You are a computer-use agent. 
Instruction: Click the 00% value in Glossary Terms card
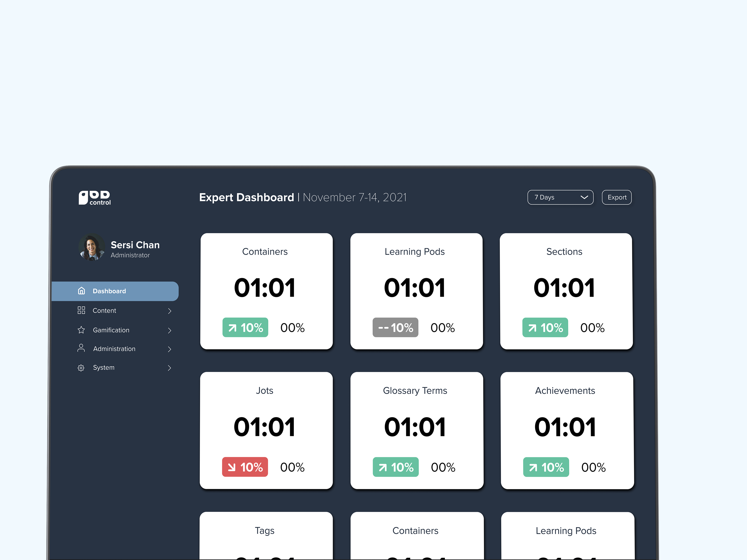[x=443, y=468]
